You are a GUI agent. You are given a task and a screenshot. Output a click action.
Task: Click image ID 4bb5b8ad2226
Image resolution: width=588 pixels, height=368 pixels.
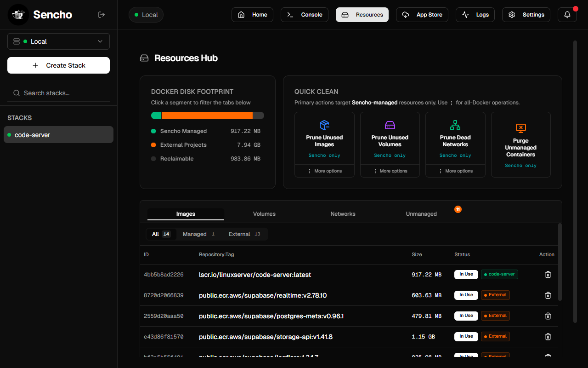[x=164, y=275]
